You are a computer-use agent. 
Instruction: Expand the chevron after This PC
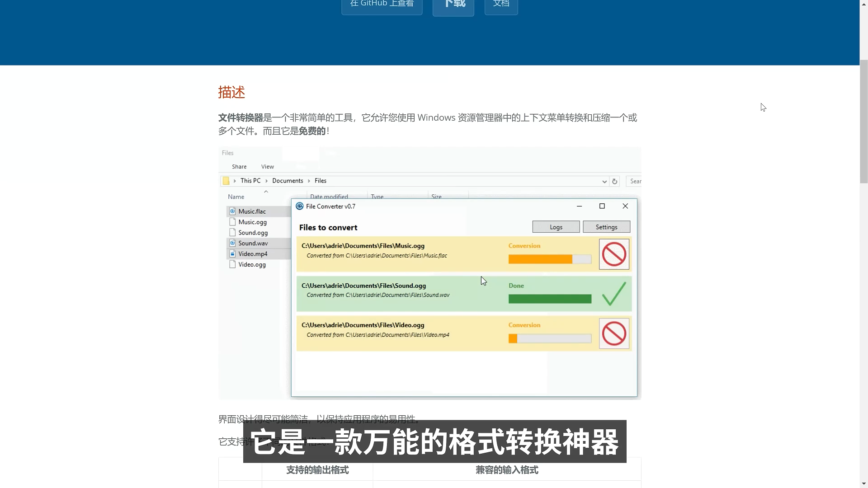(266, 181)
